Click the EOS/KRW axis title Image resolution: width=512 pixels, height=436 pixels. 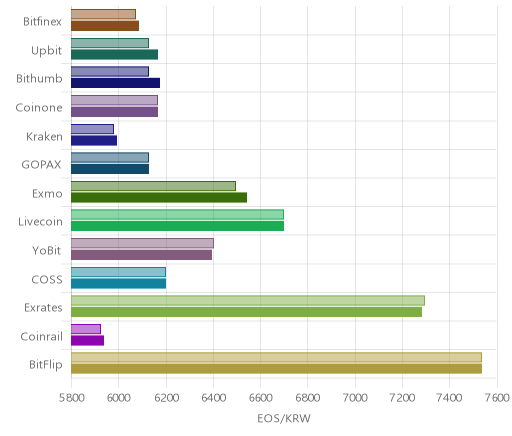(x=284, y=418)
